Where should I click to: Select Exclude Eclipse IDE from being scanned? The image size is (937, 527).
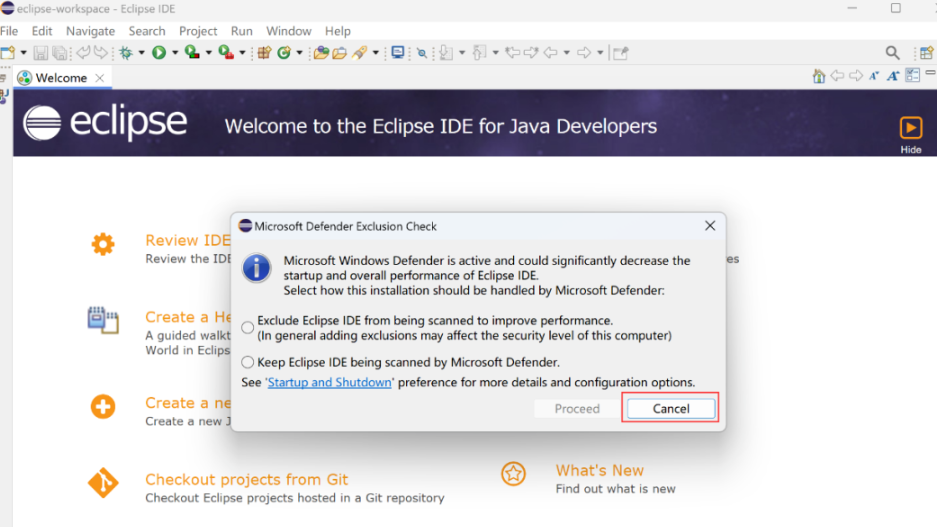click(x=247, y=327)
